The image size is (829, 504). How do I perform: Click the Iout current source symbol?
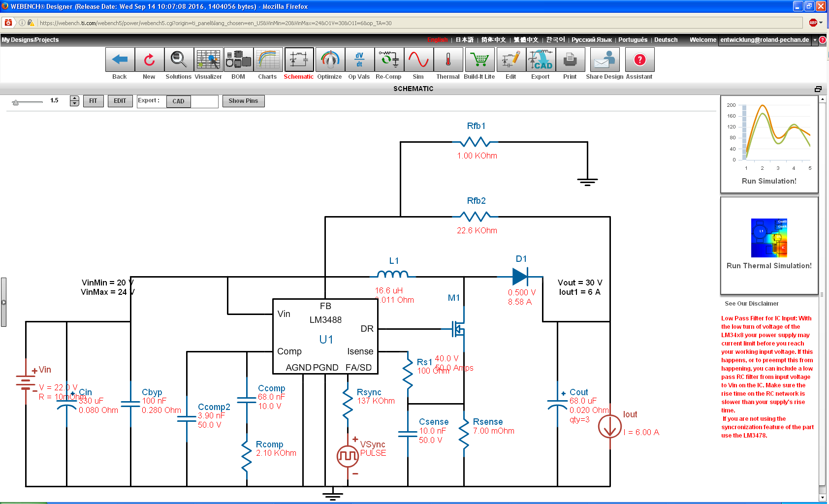[x=610, y=426]
